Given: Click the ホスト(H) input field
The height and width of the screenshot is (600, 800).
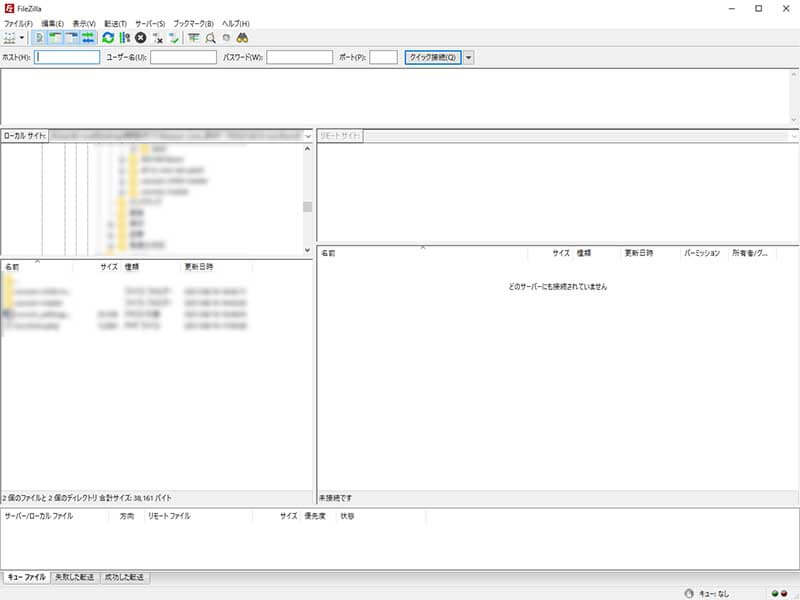Looking at the screenshot, I should tap(67, 57).
